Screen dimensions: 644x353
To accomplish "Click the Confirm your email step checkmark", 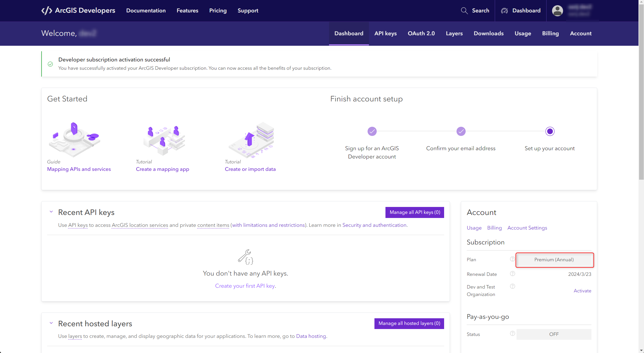I will point(461,131).
